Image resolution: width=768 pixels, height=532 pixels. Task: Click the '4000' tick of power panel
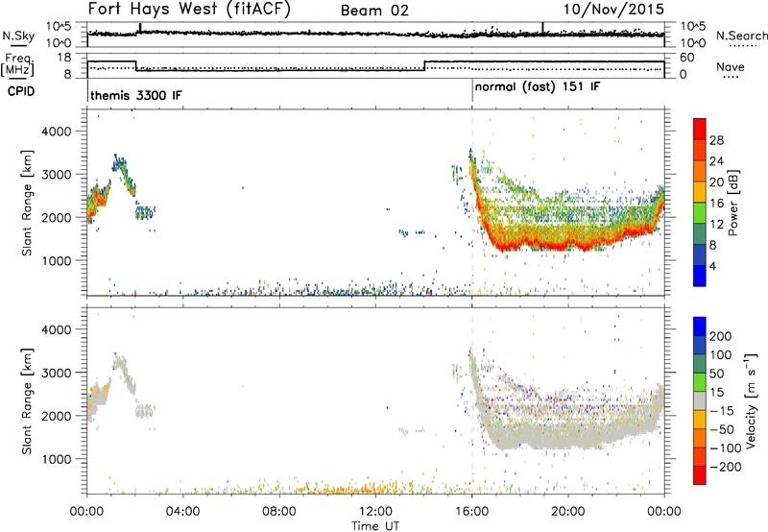pos(56,132)
